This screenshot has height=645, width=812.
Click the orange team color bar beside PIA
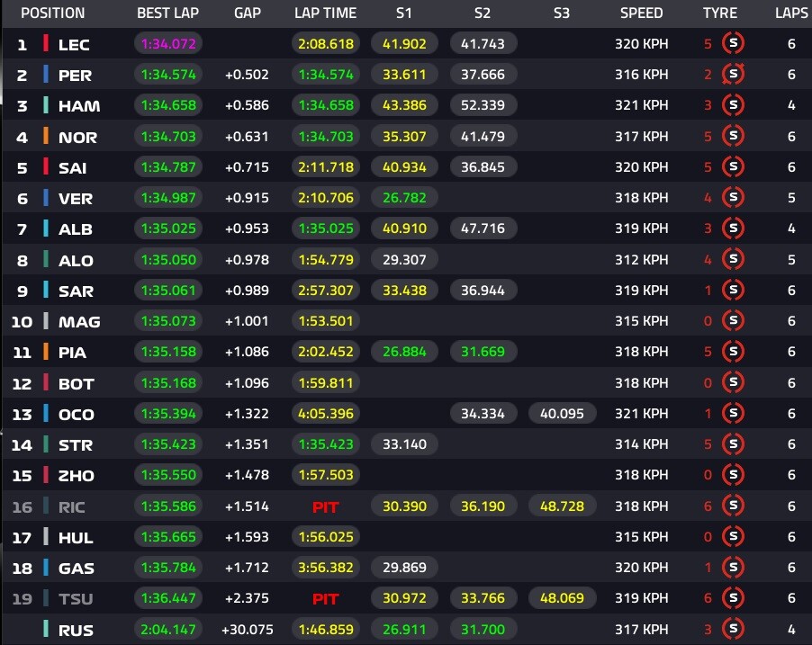pos(46,352)
